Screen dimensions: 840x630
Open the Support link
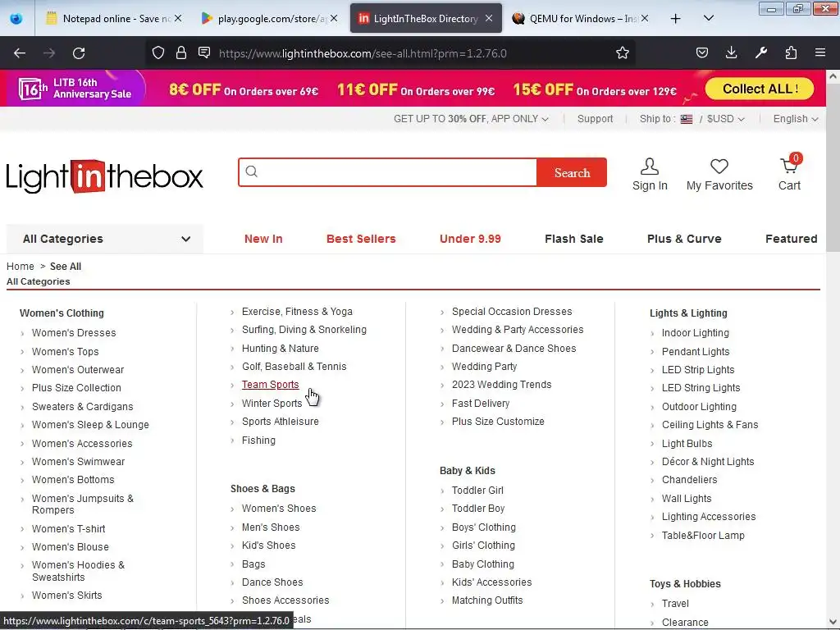595,119
